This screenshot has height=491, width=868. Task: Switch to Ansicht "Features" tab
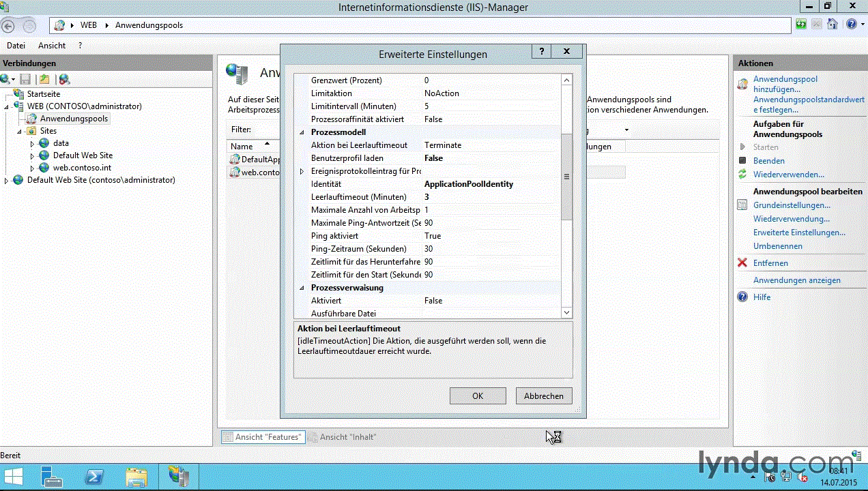262,437
